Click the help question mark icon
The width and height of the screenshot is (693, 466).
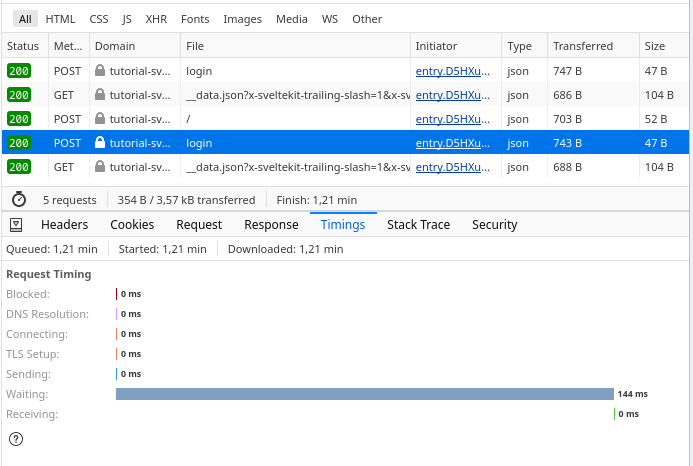click(x=16, y=438)
